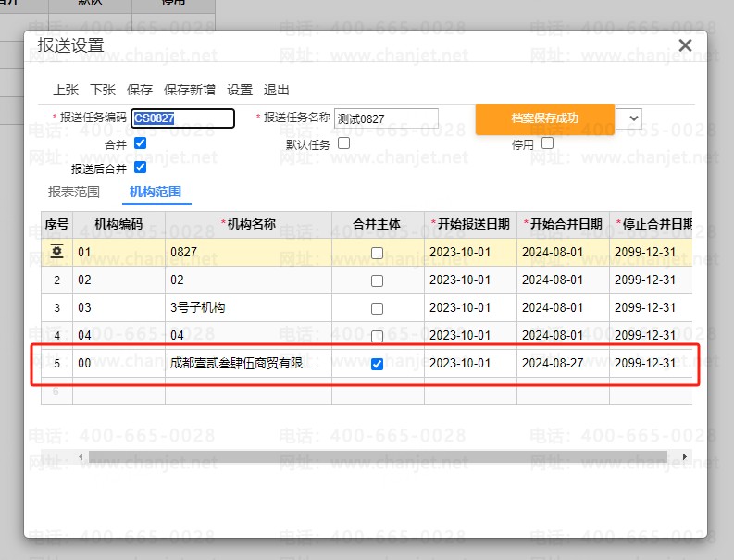Toggle 合并主体 checkbox for 3号子机构

pyautogui.click(x=377, y=308)
